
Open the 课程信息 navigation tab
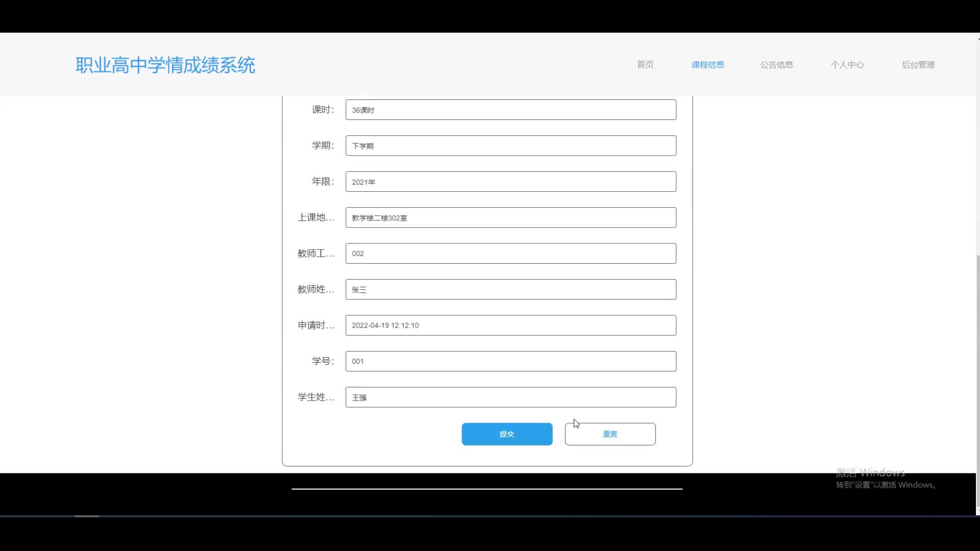coord(707,65)
